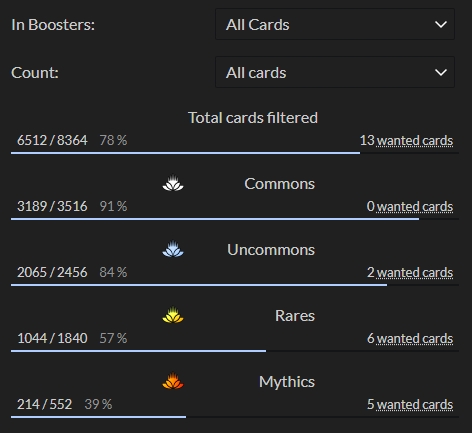Image resolution: width=472 pixels, height=433 pixels.
Task: Click the Count dropdown chevron arrow
Action: coord(441,72)
